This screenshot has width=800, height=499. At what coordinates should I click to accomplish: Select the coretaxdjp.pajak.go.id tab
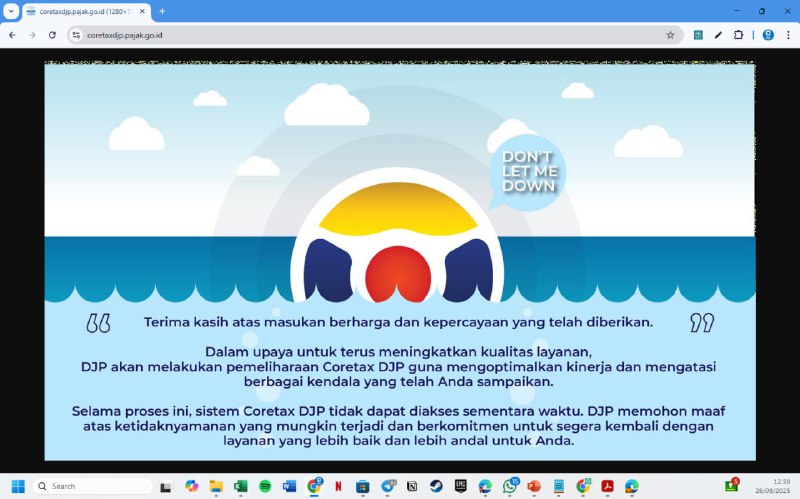tap(85, 11)
